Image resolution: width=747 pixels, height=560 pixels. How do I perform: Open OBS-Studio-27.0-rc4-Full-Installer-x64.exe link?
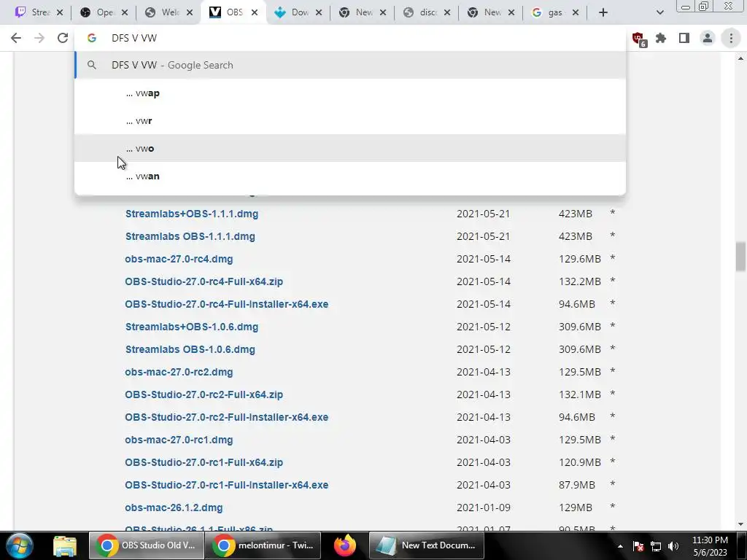(x=226, y=304)
